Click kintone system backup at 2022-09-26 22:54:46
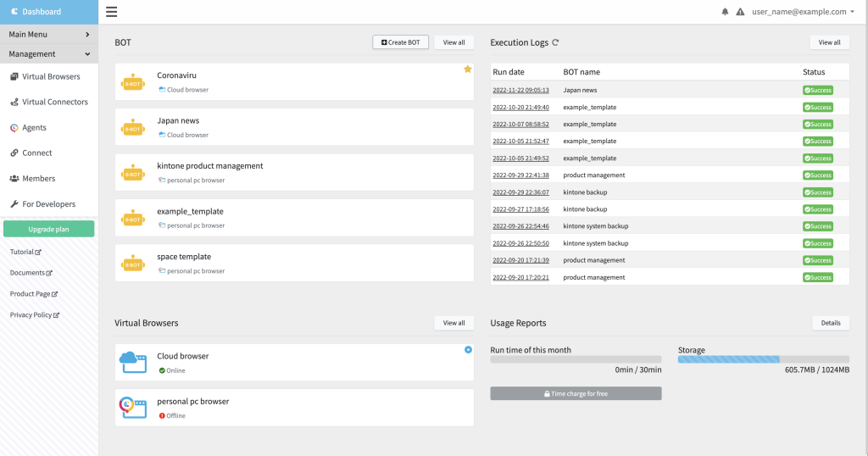 [596, 226]
